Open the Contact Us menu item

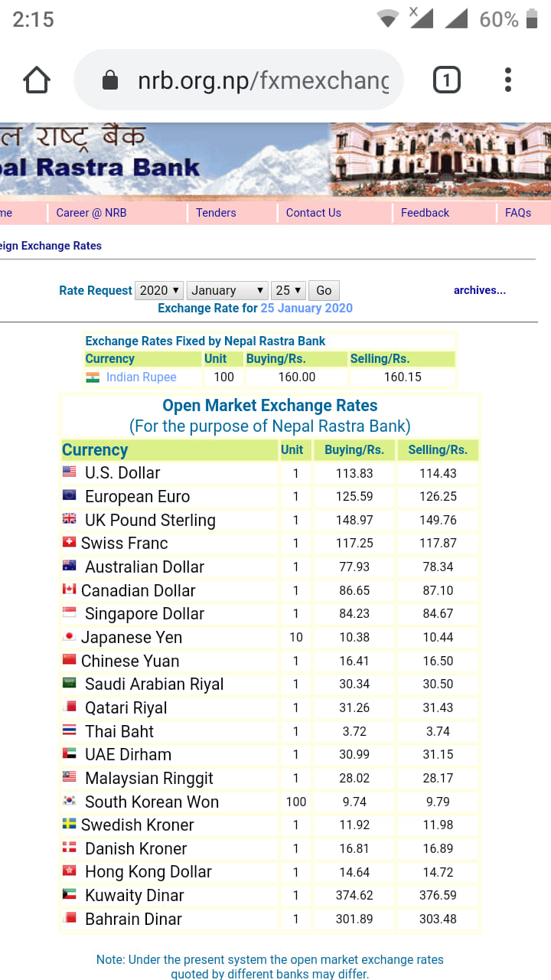point(314,213)
